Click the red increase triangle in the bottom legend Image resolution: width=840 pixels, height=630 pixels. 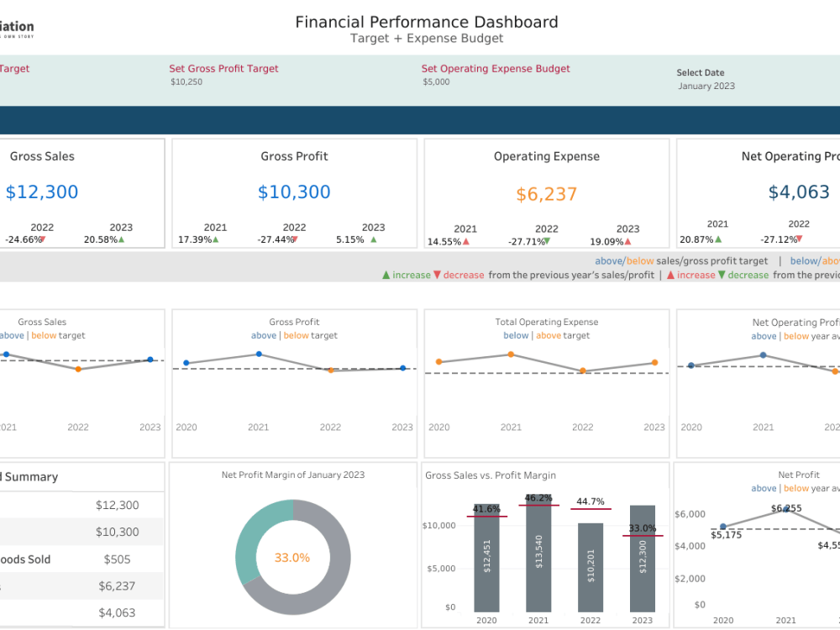tap(672, 275)
